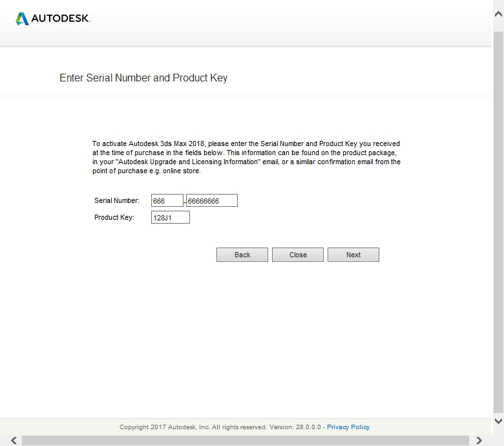This screenshot has width=504, height=446.
Task: Select the Product Key field with 128J1
Action: pos(170,218)
